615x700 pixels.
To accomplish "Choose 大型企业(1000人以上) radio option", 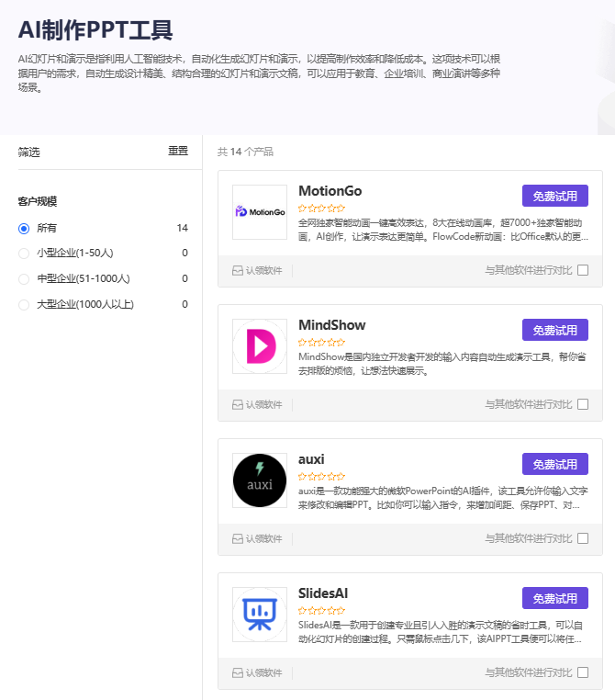I will tap(24, 305).
